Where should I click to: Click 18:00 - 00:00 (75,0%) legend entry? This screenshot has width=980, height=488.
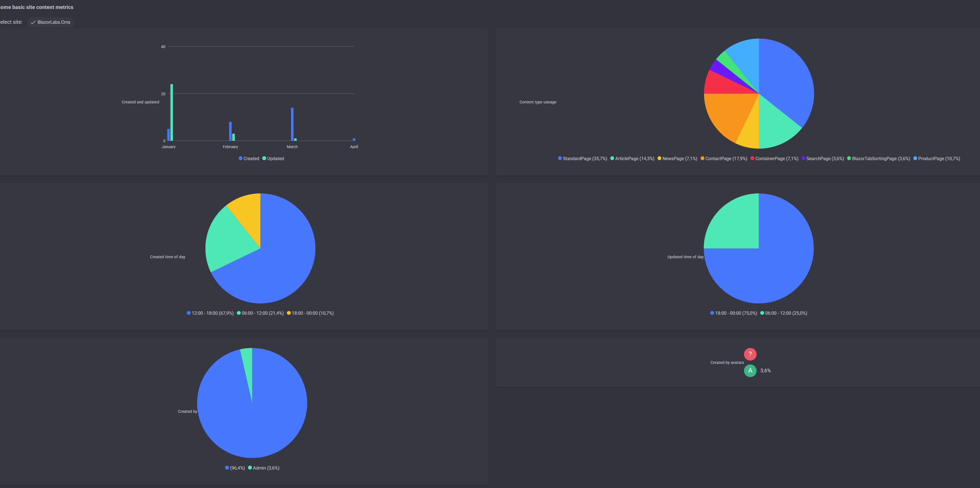click(x=734, y=313)
